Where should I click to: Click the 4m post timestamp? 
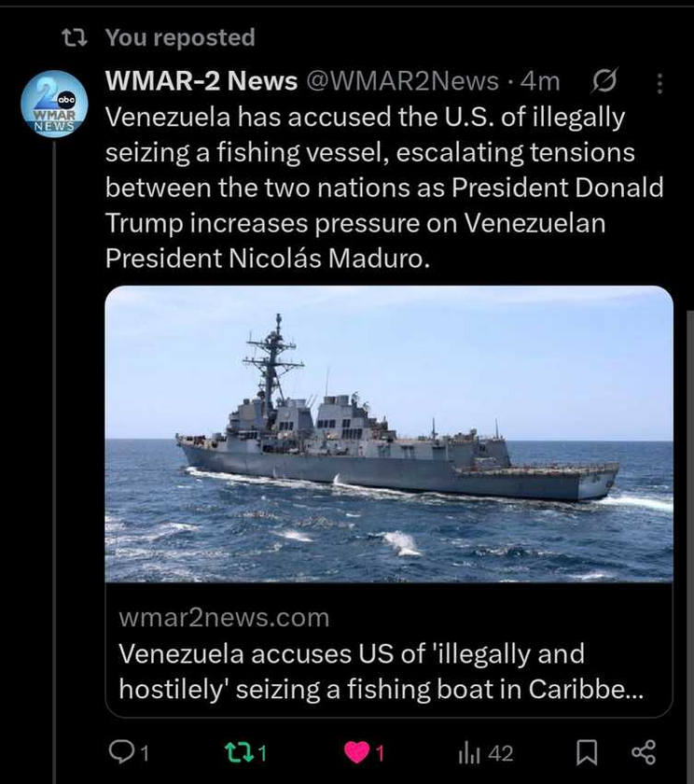[539, 81]
